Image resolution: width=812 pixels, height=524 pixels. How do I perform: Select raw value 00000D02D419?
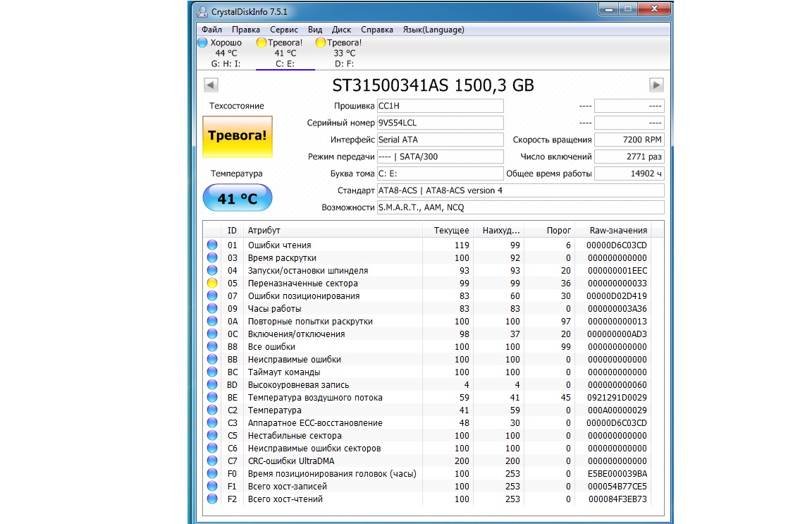pos(617,296)
